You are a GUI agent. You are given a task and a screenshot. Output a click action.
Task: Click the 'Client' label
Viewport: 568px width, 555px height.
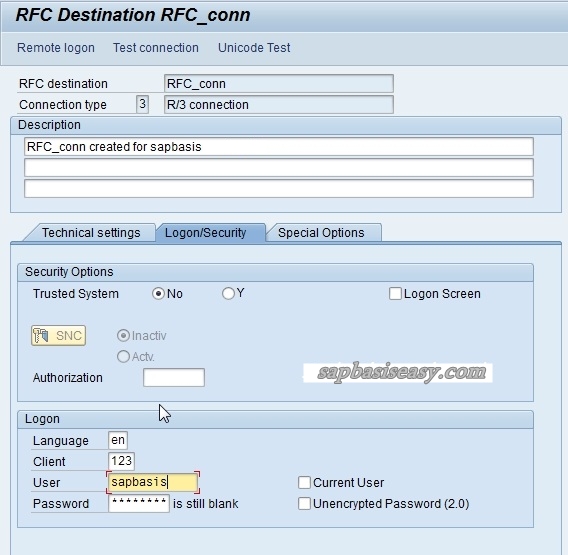click(x=49, y=462)
